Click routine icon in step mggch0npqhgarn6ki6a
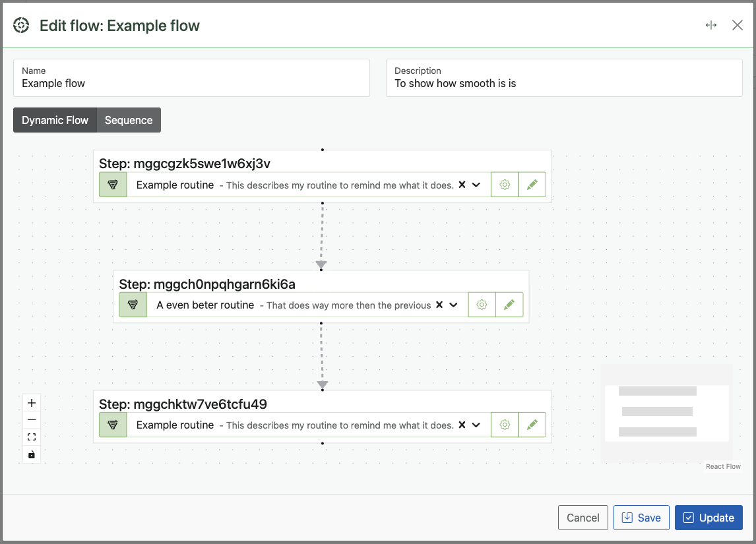This screenshot has width=756, height=544. coord(133,305)
